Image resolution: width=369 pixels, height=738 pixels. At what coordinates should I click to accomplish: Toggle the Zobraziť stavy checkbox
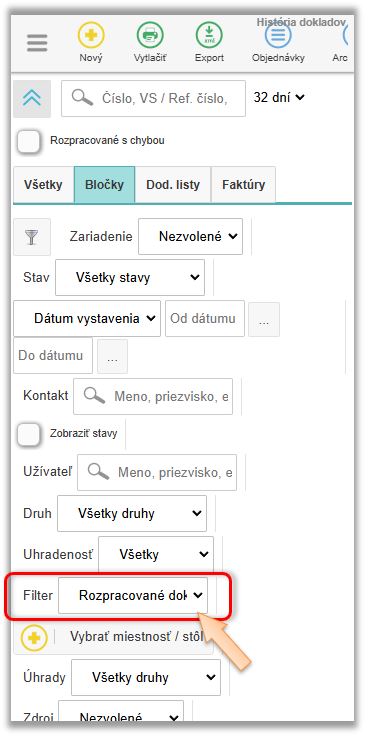click(x=29, y=434)
